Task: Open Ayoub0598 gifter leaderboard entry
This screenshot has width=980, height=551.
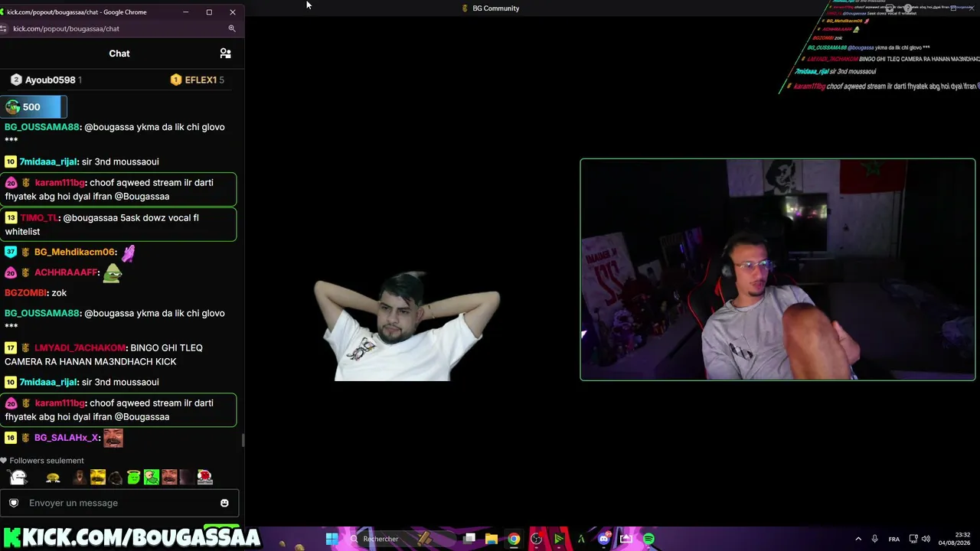Action: coord(46,80)
